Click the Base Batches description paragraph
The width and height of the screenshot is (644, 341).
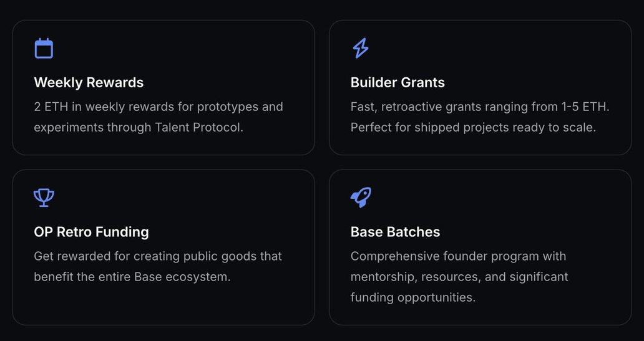pos(459,277)
